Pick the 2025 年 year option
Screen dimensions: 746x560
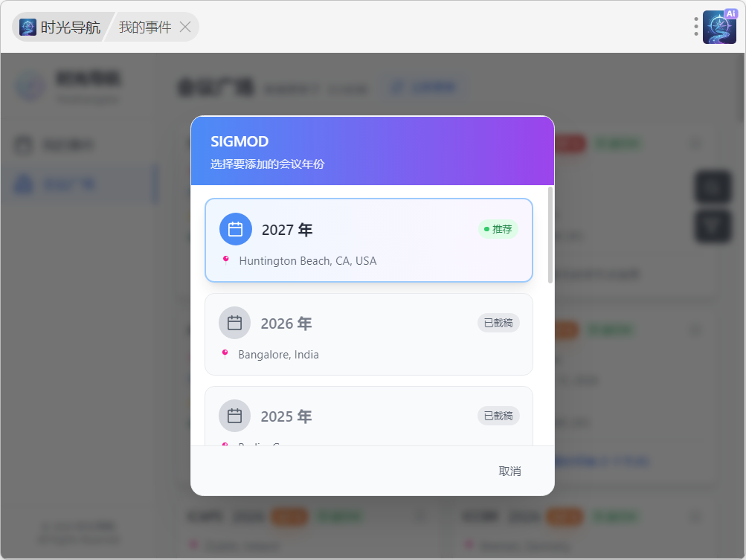(368, 416)
